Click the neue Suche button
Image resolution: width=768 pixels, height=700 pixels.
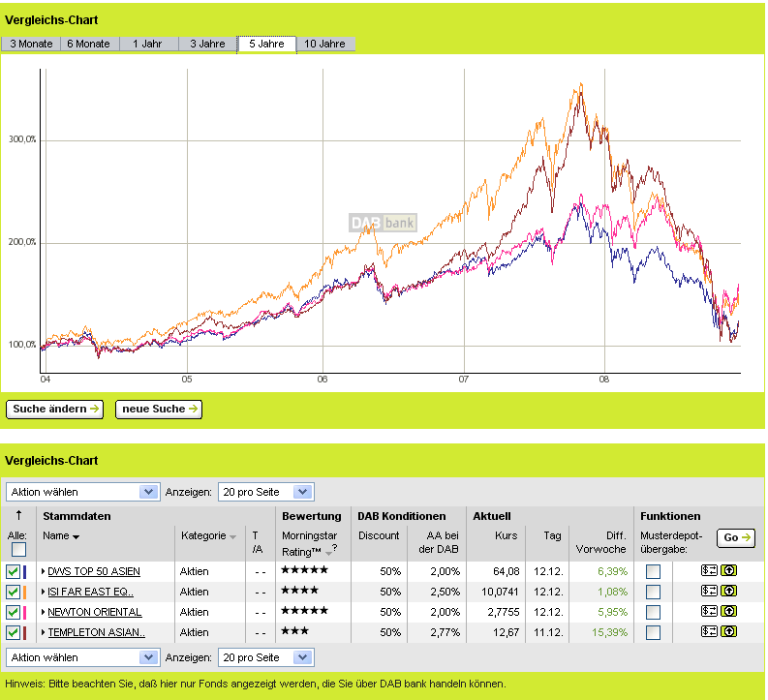[x=159, y=409]
